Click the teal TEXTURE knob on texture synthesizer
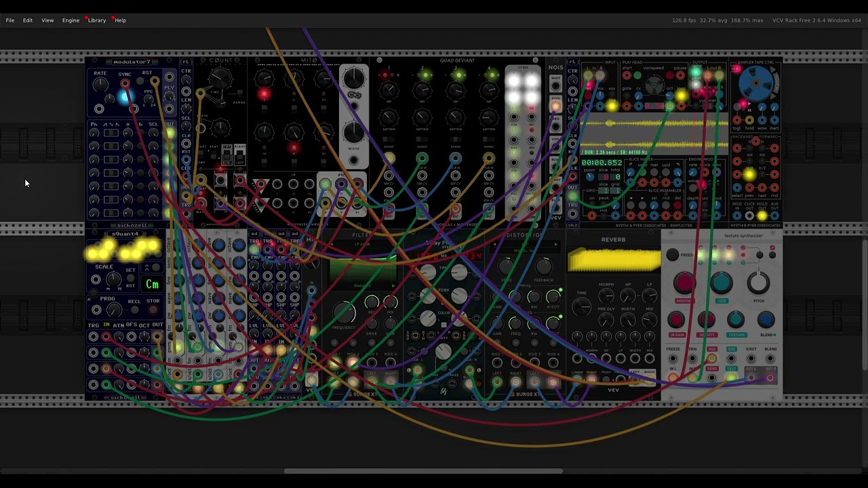Image resolution: width=868 pixels, height=488 pixels. click(736, 319)
